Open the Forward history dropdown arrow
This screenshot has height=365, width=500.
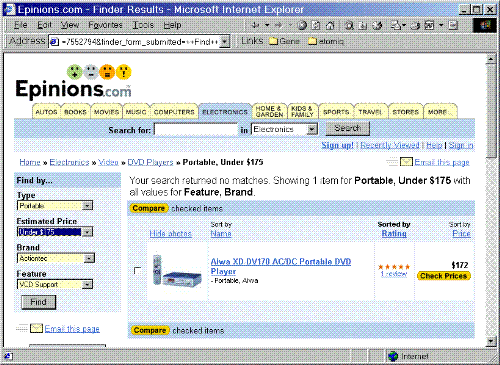click(x=290, y=25)
